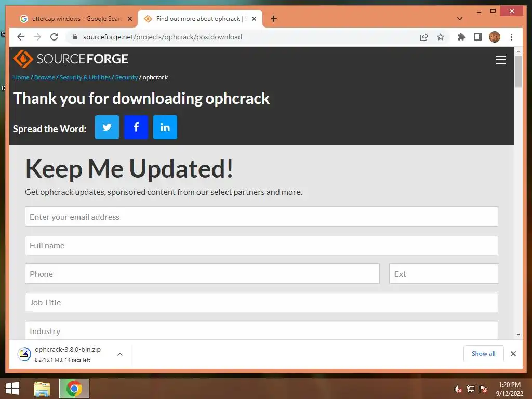
Task: Open the Windows Start menu
Action: click(x=12, y=389)
